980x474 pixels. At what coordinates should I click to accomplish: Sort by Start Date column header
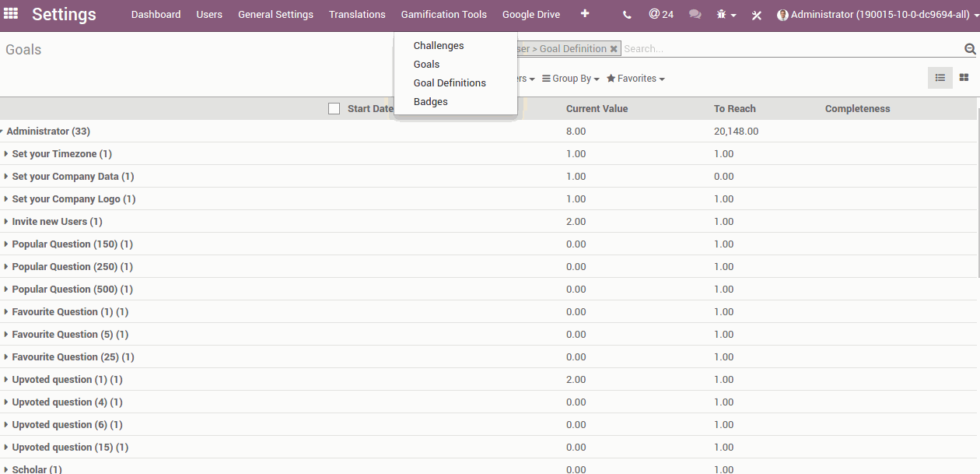pos(370,109)
